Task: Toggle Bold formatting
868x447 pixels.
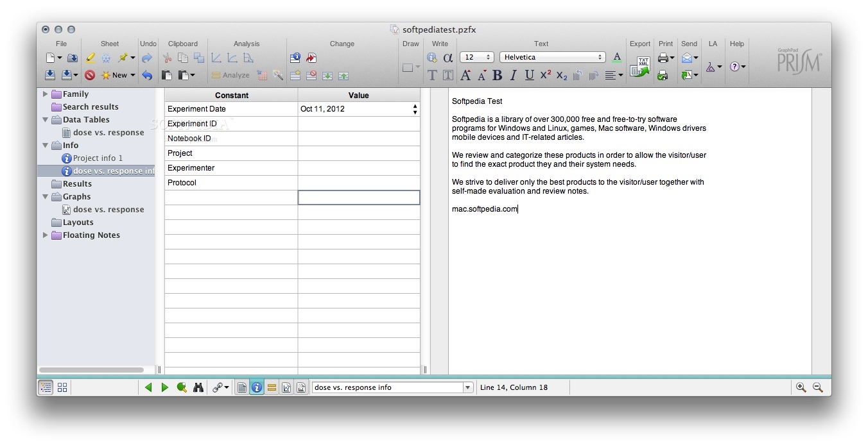Action: (497, 75)
